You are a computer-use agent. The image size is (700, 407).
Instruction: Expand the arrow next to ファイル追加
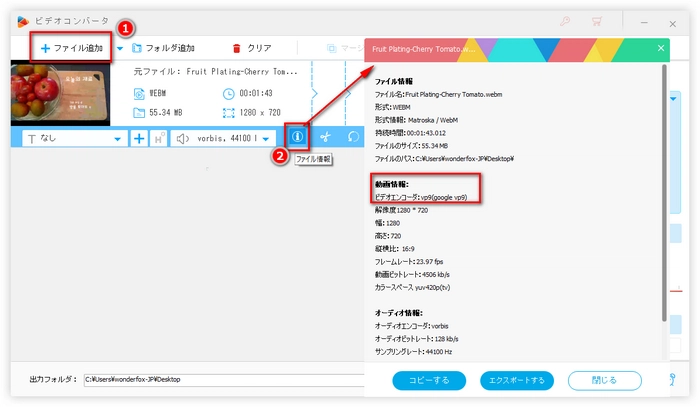120,48
